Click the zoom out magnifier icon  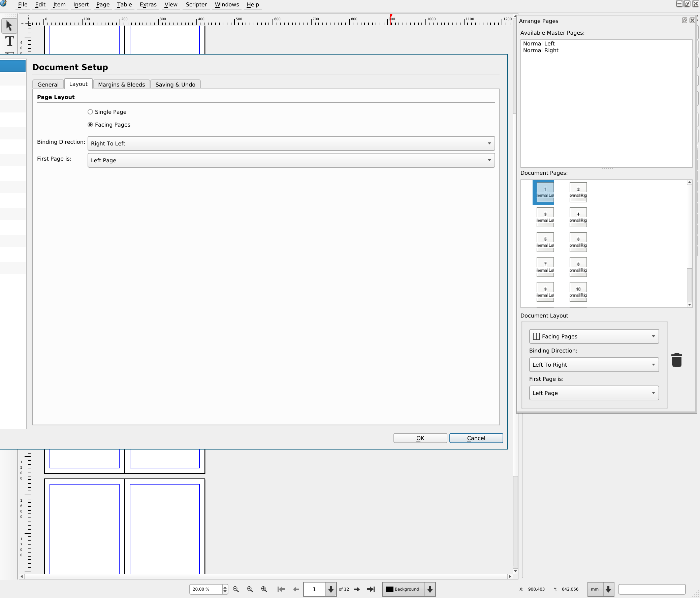pyautogui.click(x=236, y=589)
